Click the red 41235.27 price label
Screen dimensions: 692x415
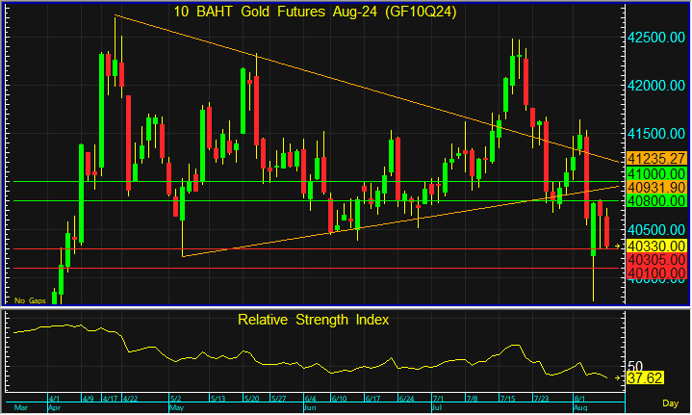click(656, 159)
